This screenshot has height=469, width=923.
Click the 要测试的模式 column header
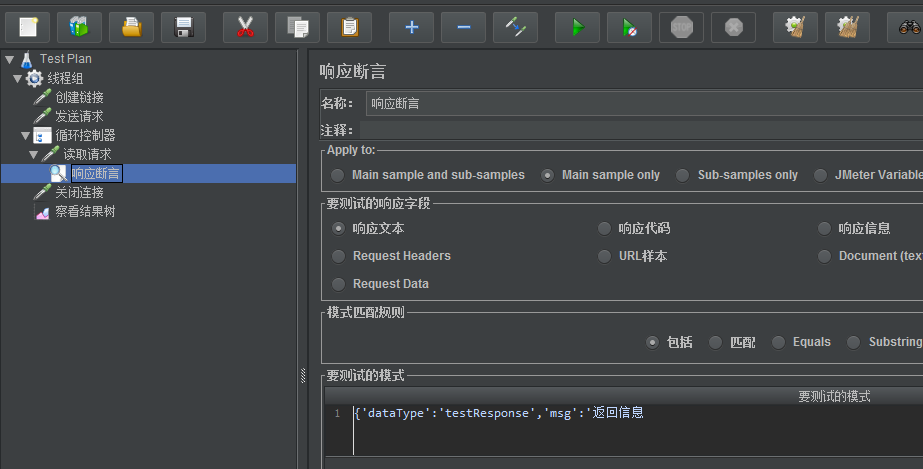pyautogui.click(x=834, y=397)
